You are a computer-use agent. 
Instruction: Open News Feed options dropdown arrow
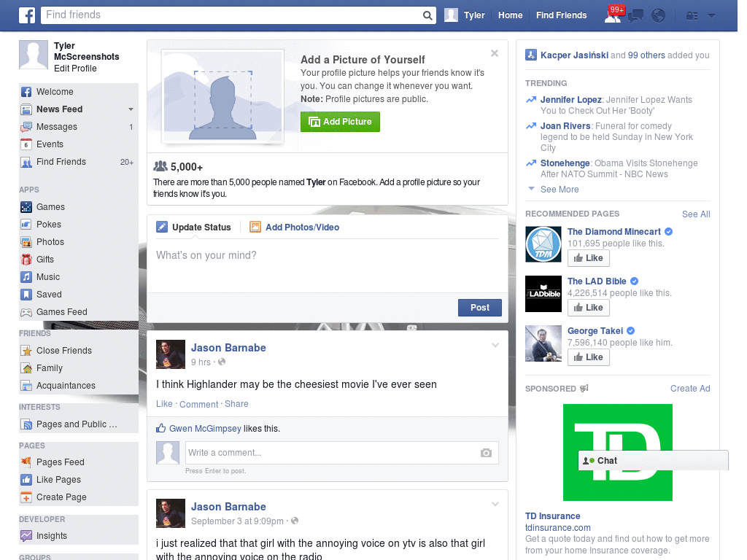coord(131,109)
